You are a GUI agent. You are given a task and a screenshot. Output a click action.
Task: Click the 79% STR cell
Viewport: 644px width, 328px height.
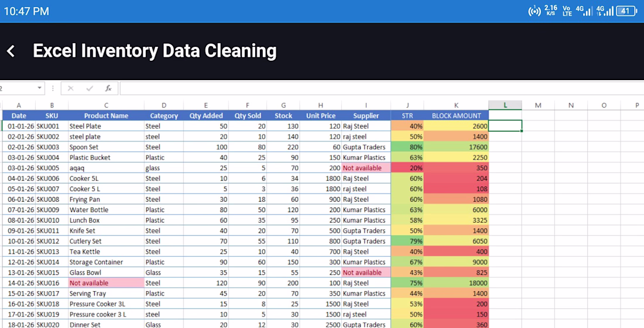click(407, 241)
